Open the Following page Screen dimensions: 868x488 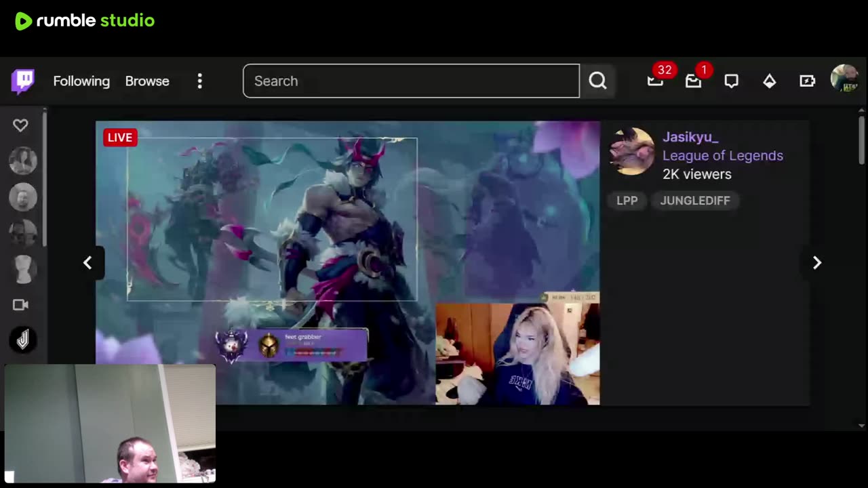tap(81, 81)
